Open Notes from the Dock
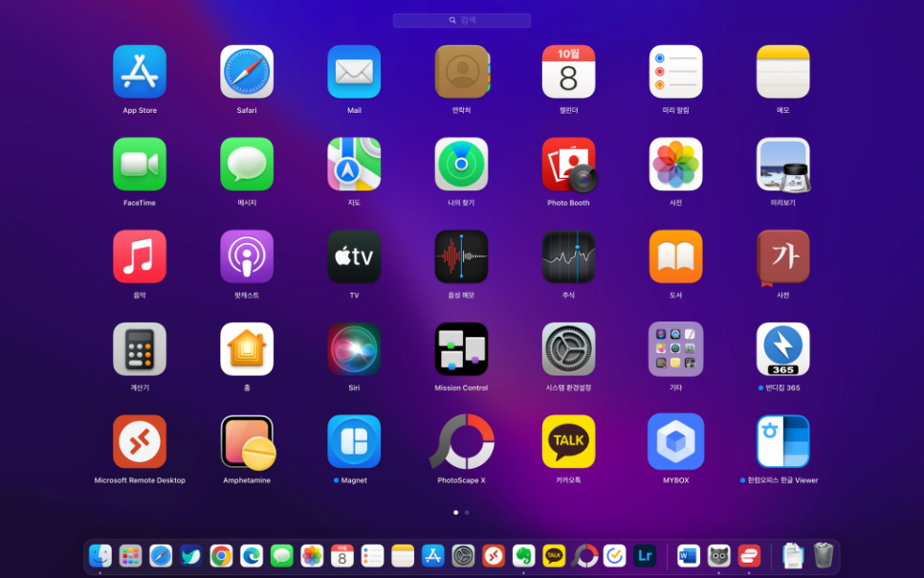 click(x=403, y=556)
